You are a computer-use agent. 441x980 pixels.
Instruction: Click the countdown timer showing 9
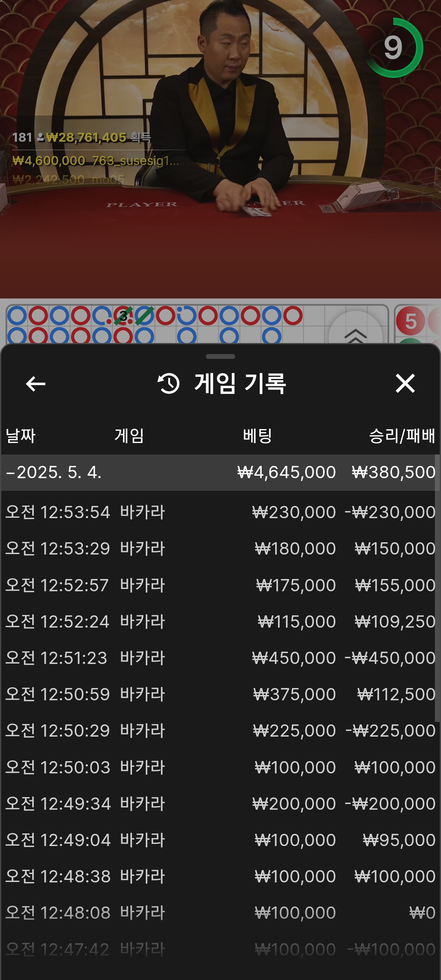coord(394,48)
